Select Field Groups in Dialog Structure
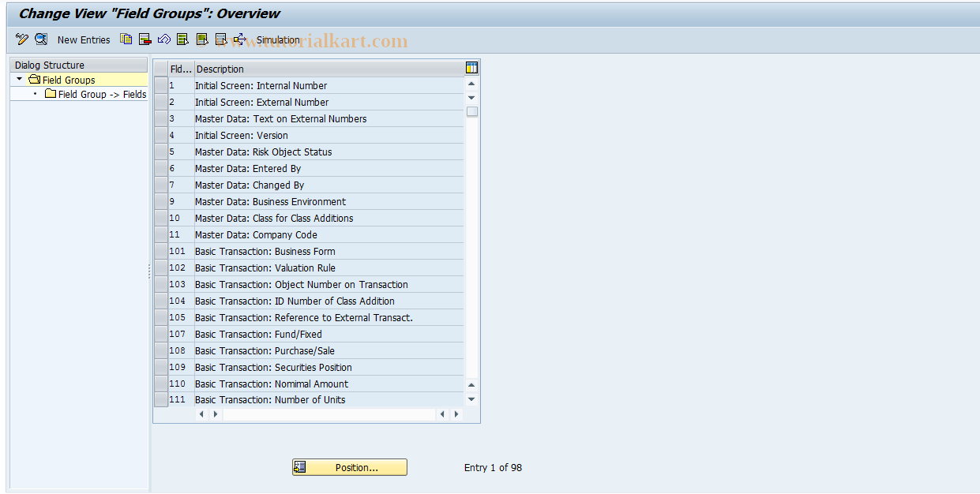 [69, 80]
